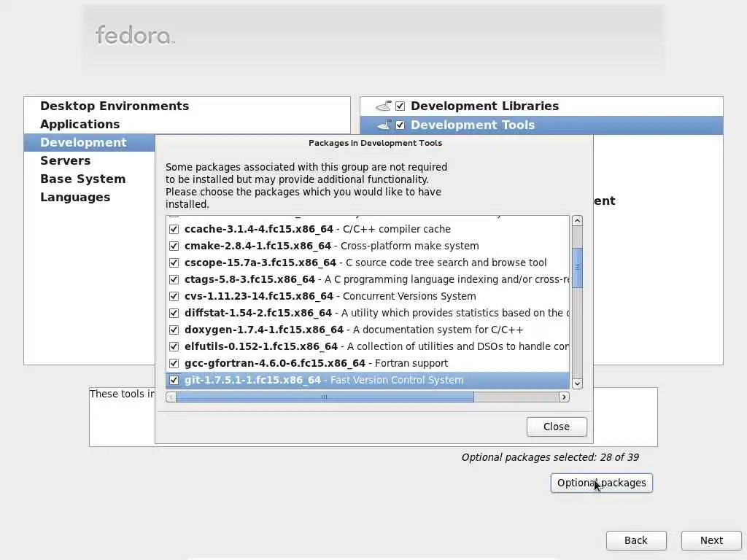Click the package list scroll up arrow

pyautogui.click(x=578, y=220)
